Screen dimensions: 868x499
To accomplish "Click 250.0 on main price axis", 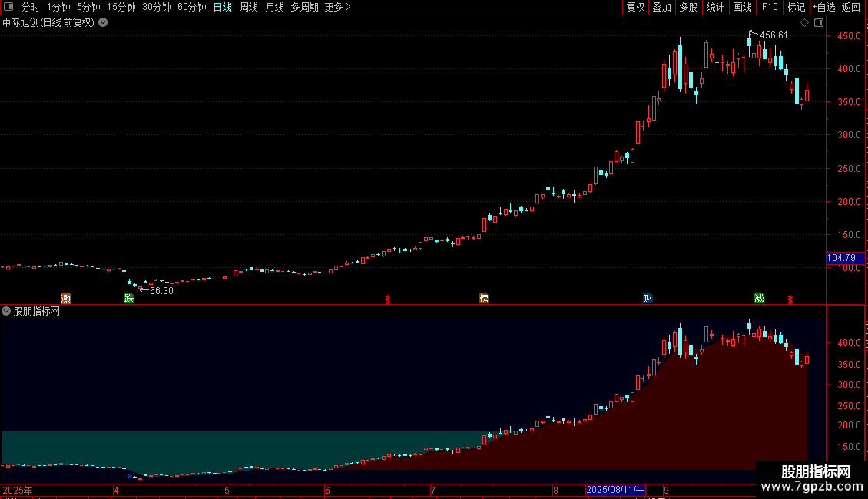I will coord(849,168).
